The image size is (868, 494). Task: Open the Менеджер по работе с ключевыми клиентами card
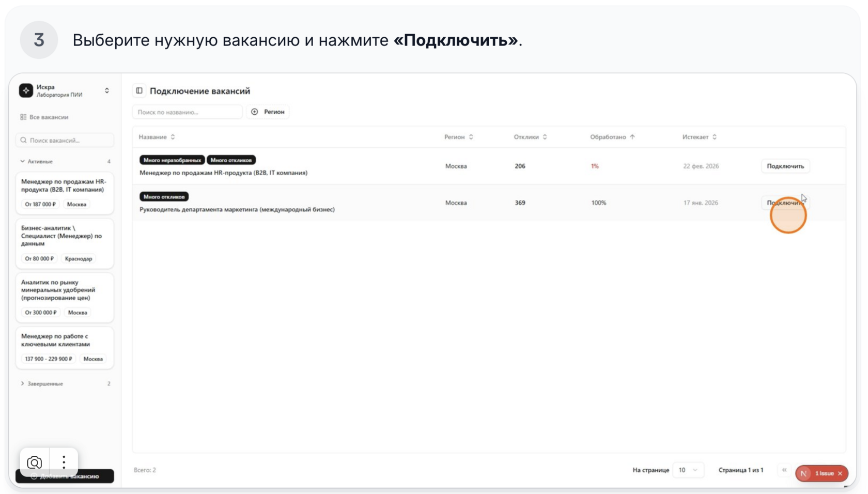point(65,347)
